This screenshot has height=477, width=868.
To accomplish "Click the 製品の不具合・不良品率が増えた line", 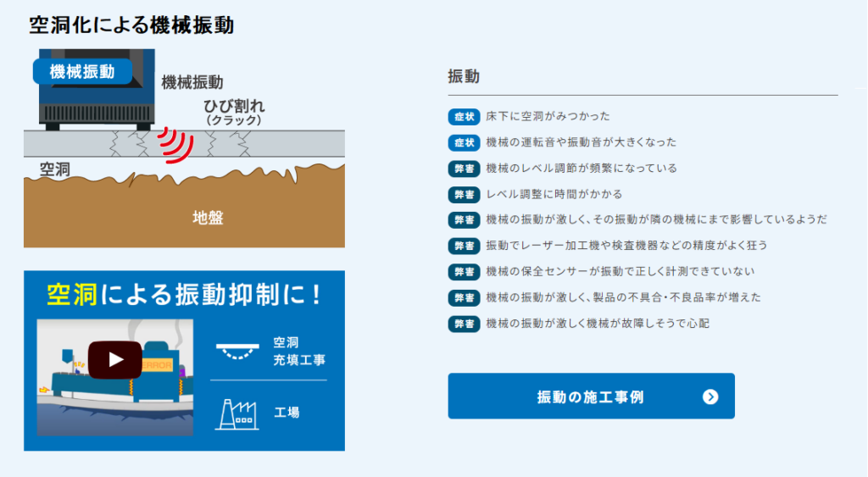I will click(623, 297).
